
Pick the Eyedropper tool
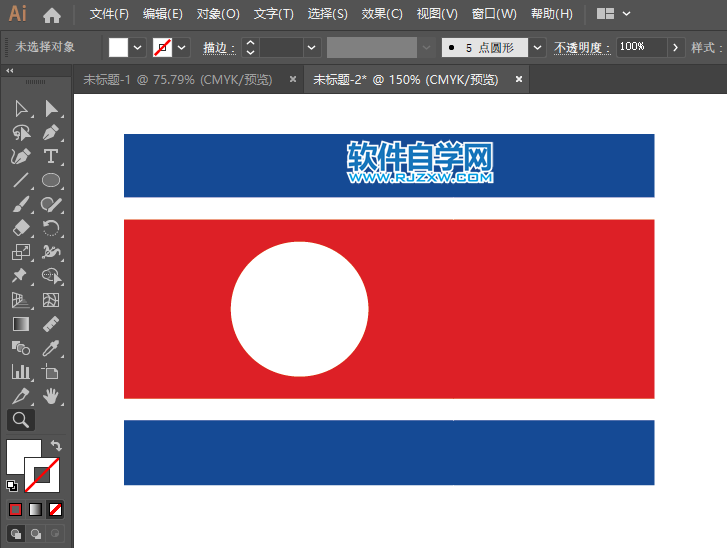tap(51, 348)
